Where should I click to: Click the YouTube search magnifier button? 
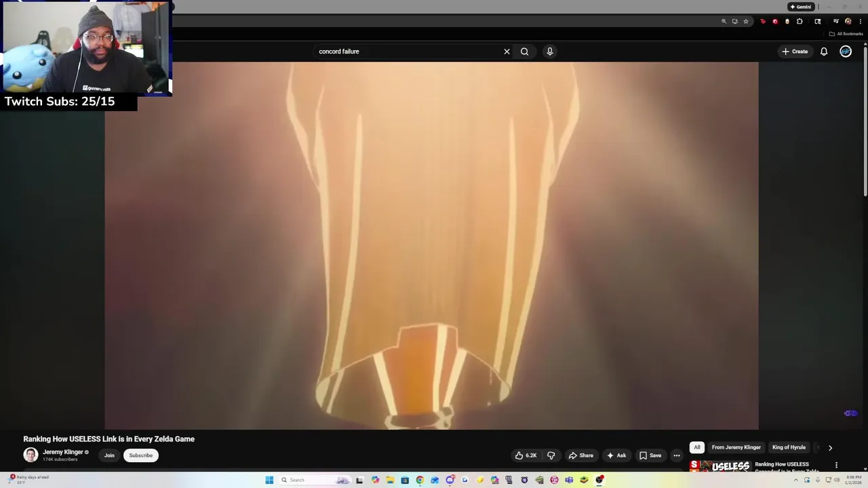524,52
